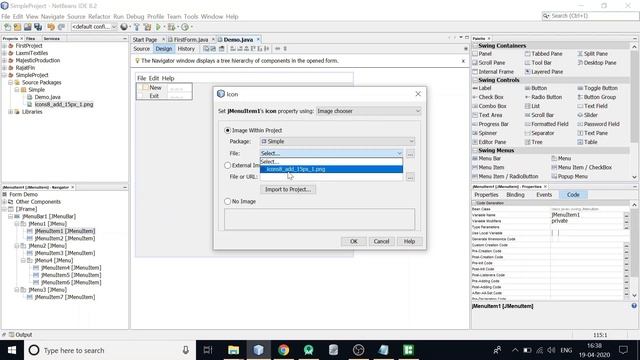Click Help in the Icon dialog
640x360 pixels.
pos(409,241)
